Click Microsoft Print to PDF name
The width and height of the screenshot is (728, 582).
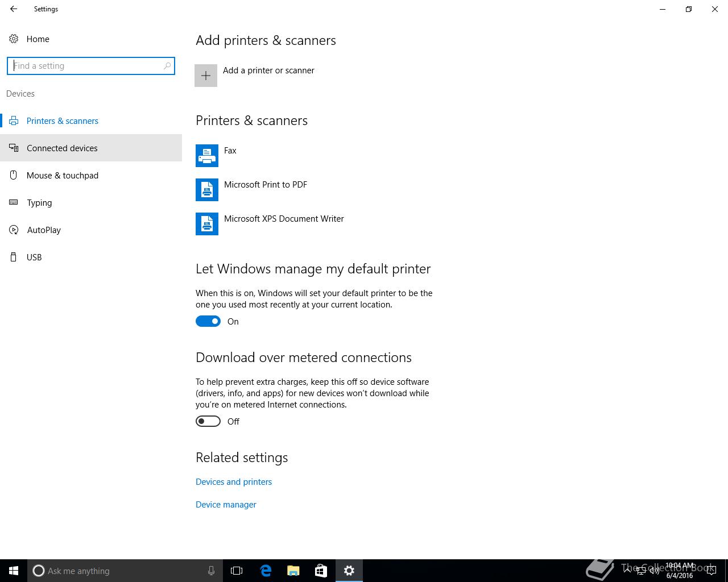pos(266,185)
